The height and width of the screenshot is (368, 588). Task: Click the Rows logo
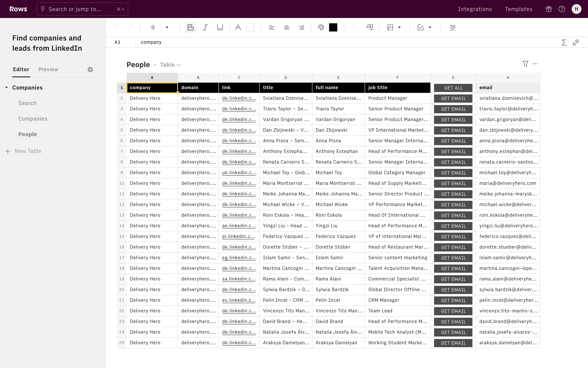[x=18, y=9]
